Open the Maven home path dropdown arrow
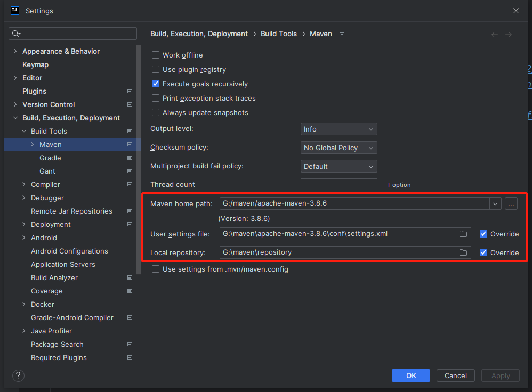 click(495, 204)
